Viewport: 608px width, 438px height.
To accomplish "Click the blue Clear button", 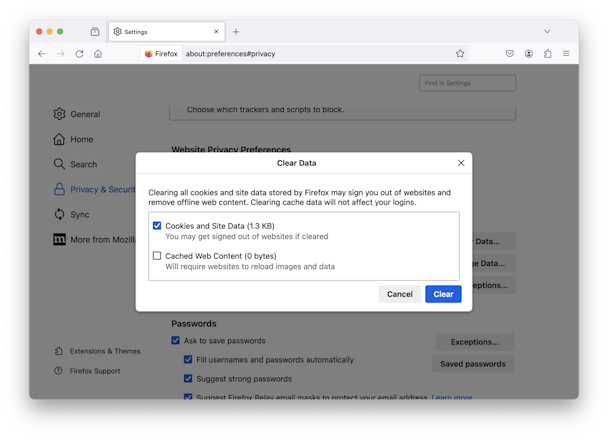I will tap(443, 294).
